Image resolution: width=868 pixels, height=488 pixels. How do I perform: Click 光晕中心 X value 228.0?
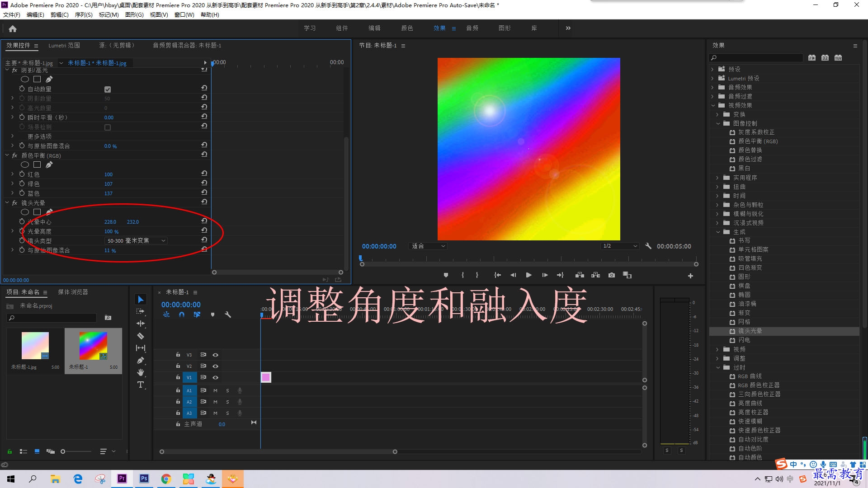click(x=110, y=222)
